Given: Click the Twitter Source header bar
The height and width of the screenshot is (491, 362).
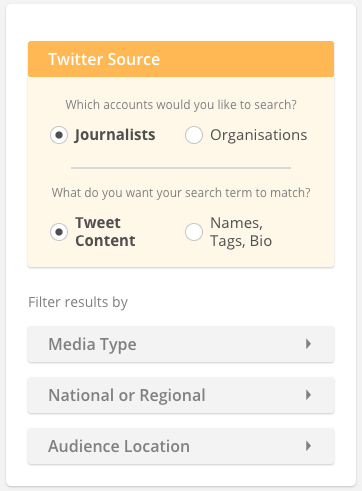Looking at the screenshot, I should coord(181,59).
